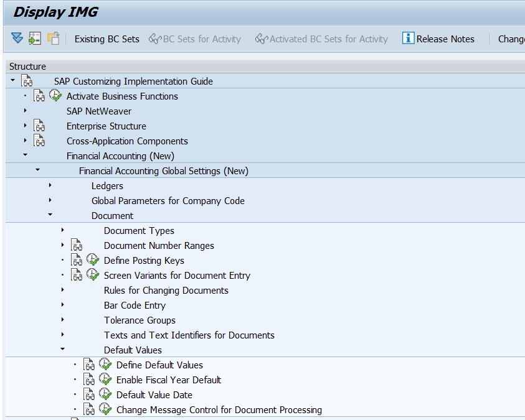Open documentation icon for SAP Customizing Implementation Guide
525x420 pixels.
pyautogui.click(x=27, y=81)
